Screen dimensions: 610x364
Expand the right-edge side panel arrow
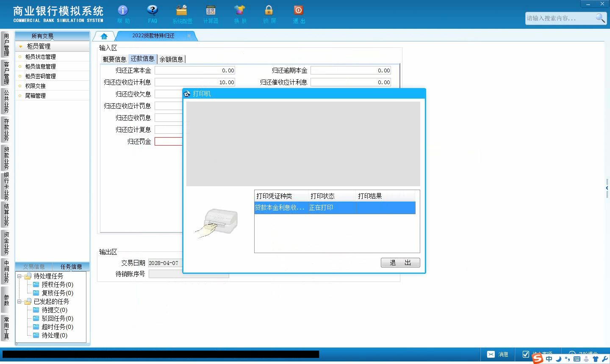coord(607,188)
